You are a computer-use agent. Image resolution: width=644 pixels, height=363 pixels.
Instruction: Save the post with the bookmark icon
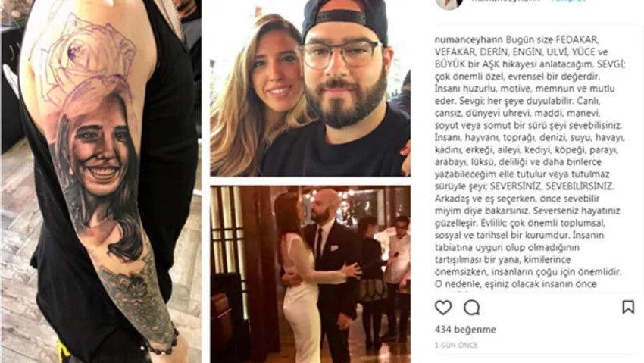pos(628,307)
